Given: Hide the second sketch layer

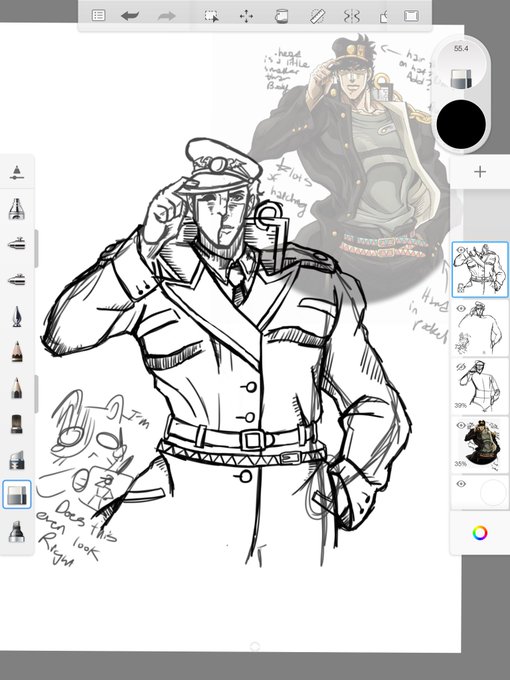Looking at the screenshot, I should click(461, 308).
